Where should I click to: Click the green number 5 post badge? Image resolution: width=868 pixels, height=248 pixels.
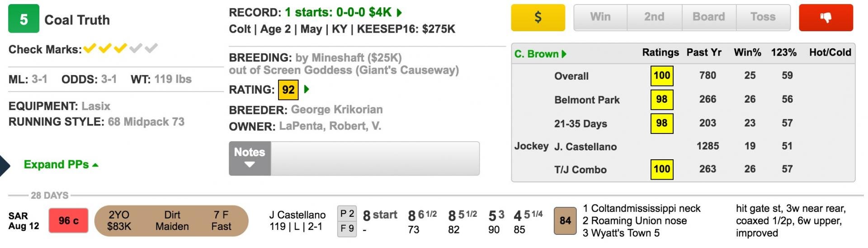pos(24,19)
